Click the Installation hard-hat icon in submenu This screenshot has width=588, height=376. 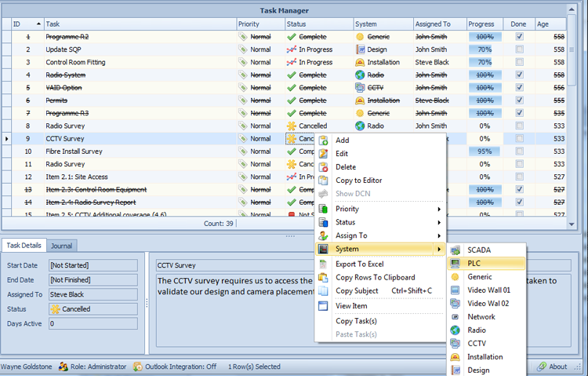[x=456, y=357]
